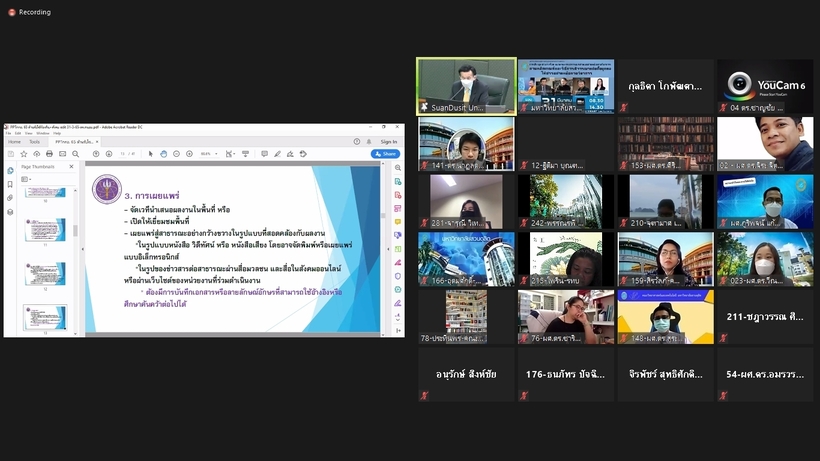
Task: Toggle the Bookmarks panel icon
Action: pyautogui.click(x=11, y=184)
